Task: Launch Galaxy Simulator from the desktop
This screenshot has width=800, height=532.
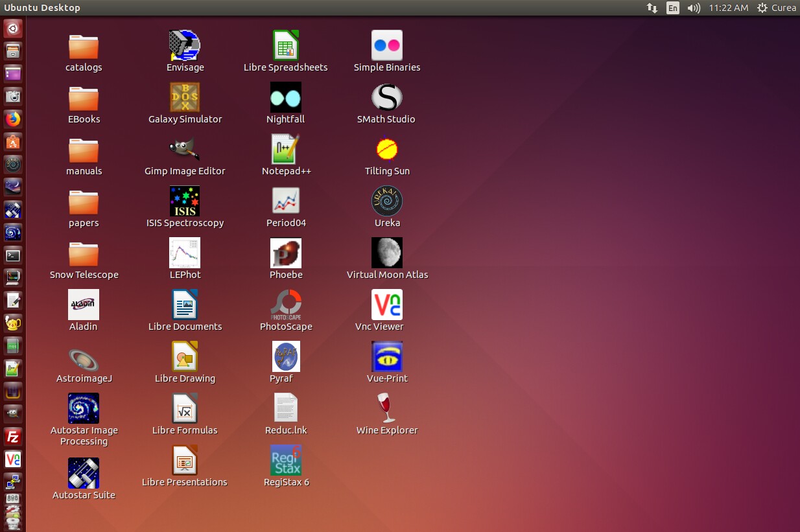Action: point(185,97)
